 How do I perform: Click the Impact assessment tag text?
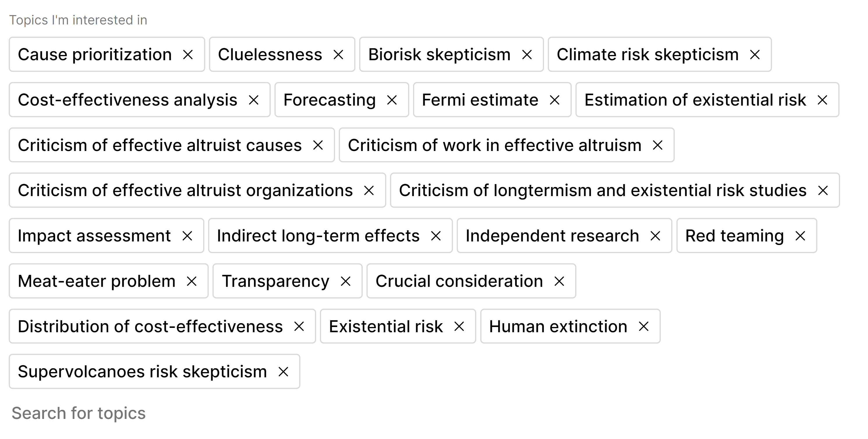94,236
